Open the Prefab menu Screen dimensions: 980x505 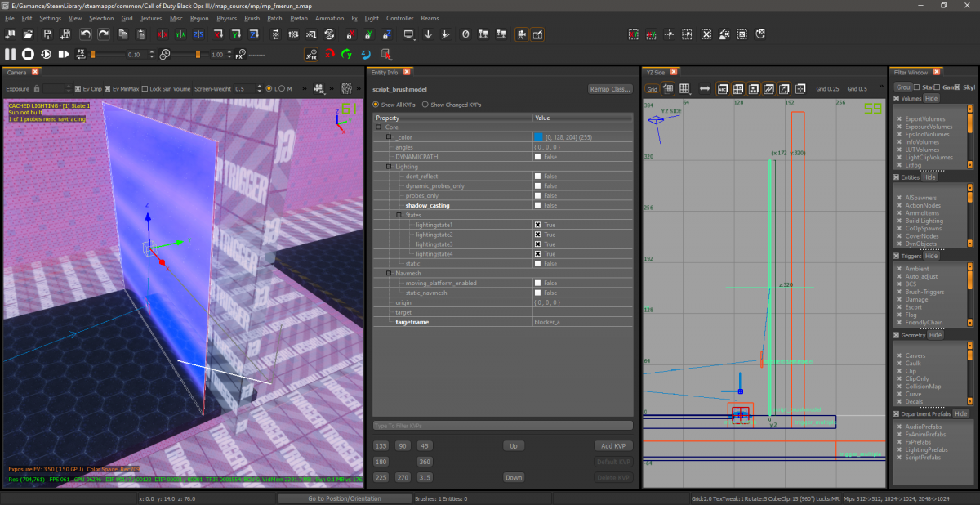300,18
